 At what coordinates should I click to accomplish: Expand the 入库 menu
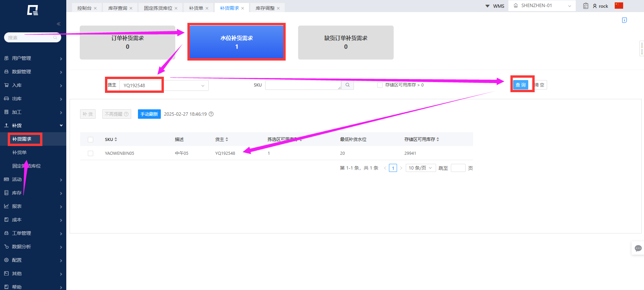click(33, 85)
